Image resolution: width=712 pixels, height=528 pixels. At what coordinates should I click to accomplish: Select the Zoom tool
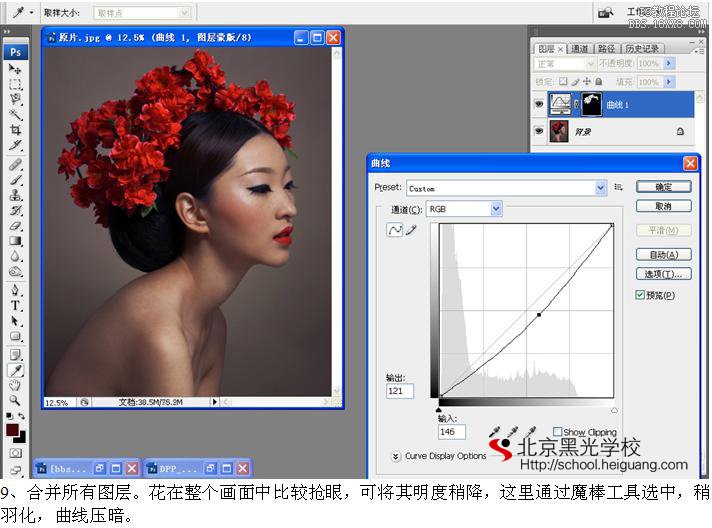[x=15, y=400]
